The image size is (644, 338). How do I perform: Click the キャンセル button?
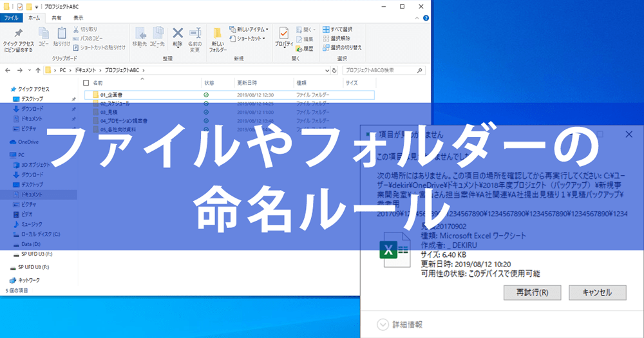[597, 292]
